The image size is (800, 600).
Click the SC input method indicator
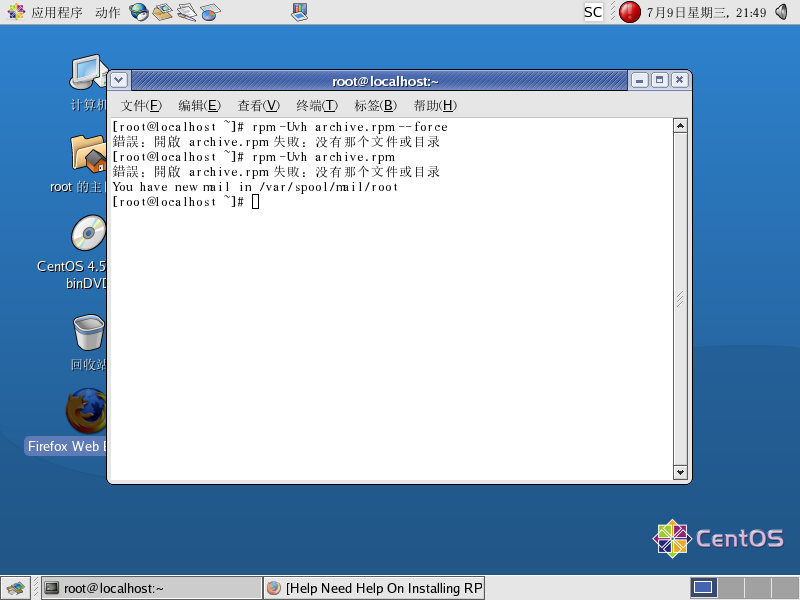click(593, 12)
